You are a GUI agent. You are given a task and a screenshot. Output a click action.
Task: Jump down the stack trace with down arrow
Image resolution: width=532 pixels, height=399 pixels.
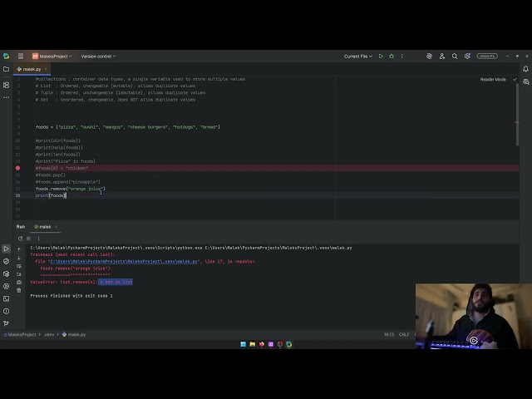click(x=19, y=258)
